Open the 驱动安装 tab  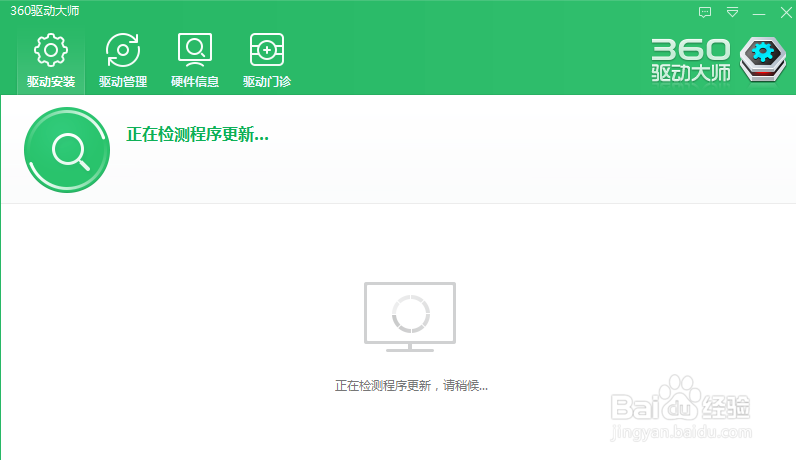tap(51, 61)
